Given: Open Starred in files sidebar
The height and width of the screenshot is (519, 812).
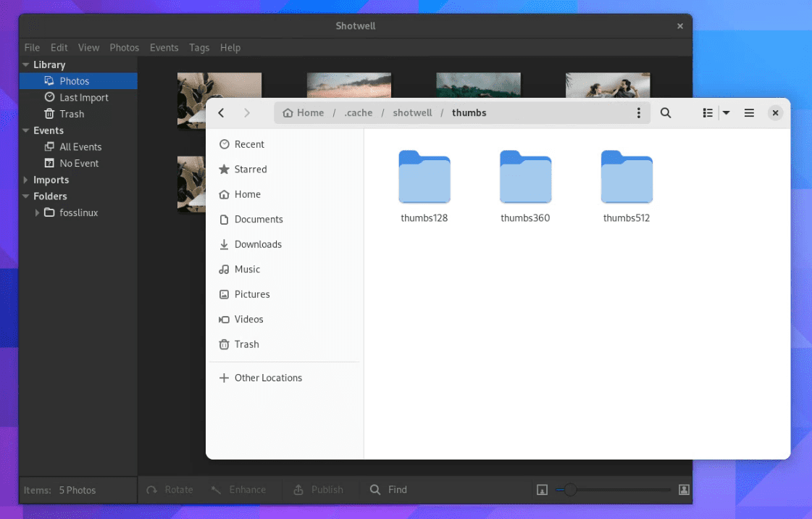Looking at the screenshot, I should tap(284, 170).
